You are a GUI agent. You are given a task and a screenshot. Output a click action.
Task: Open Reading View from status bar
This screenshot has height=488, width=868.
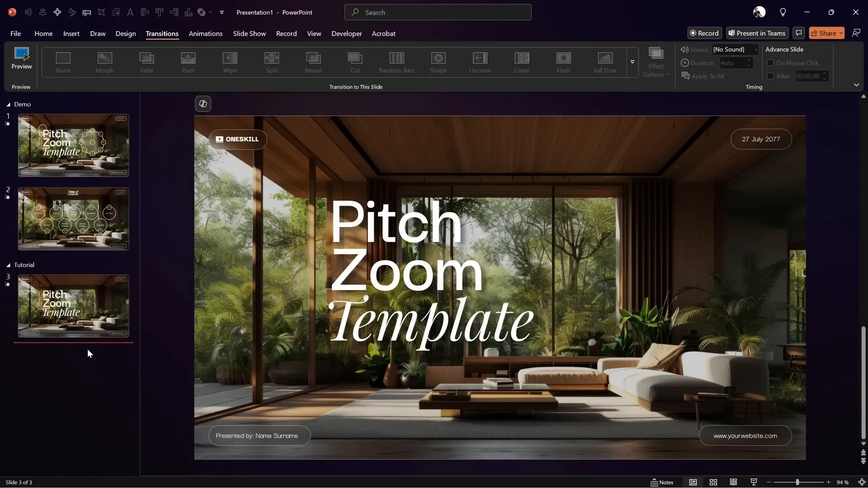point(733,482)
